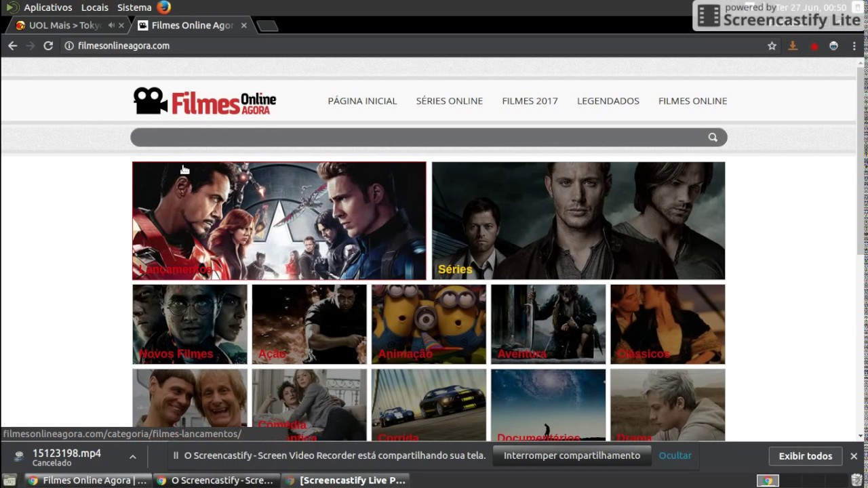Open the Drama category thumbnail
The height and width of the screenshot is (488, 868).
(668, 405)
